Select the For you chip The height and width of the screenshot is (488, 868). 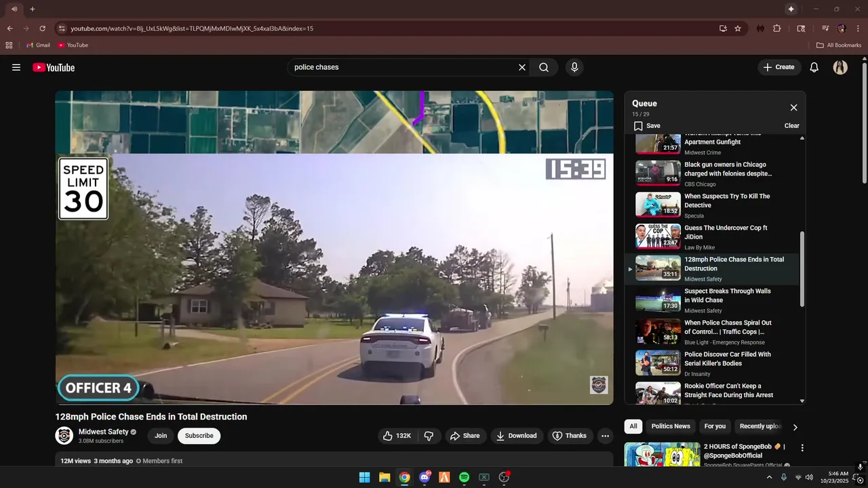point(715,426)
